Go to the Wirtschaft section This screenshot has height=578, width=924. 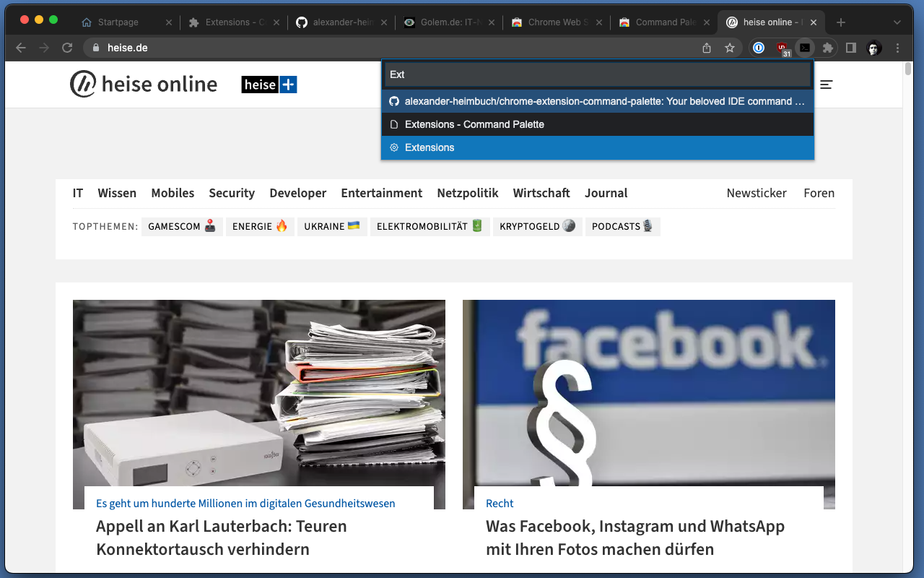point(541,193)
